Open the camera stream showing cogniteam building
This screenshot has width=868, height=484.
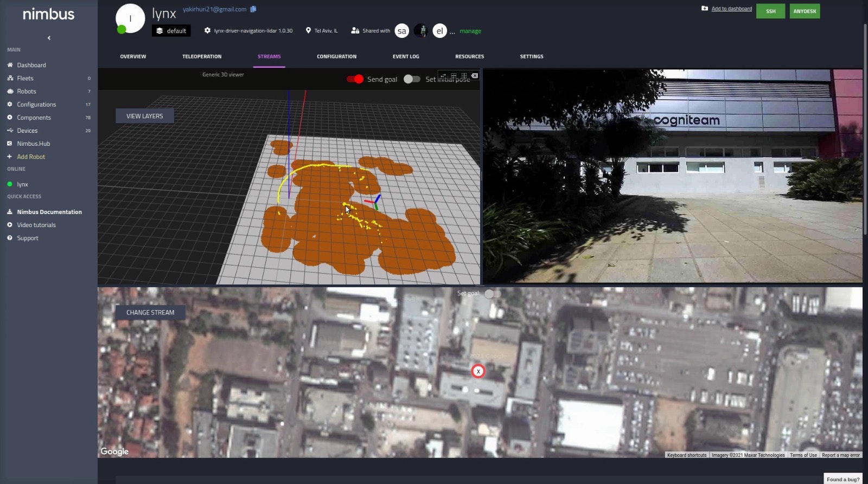click(673, 176)
